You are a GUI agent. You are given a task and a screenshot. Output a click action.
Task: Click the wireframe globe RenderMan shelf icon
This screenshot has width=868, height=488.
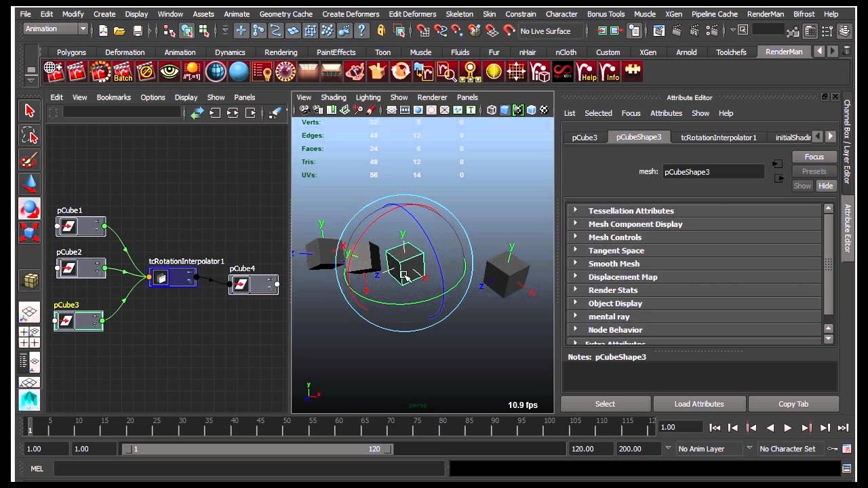pos(215,71)
